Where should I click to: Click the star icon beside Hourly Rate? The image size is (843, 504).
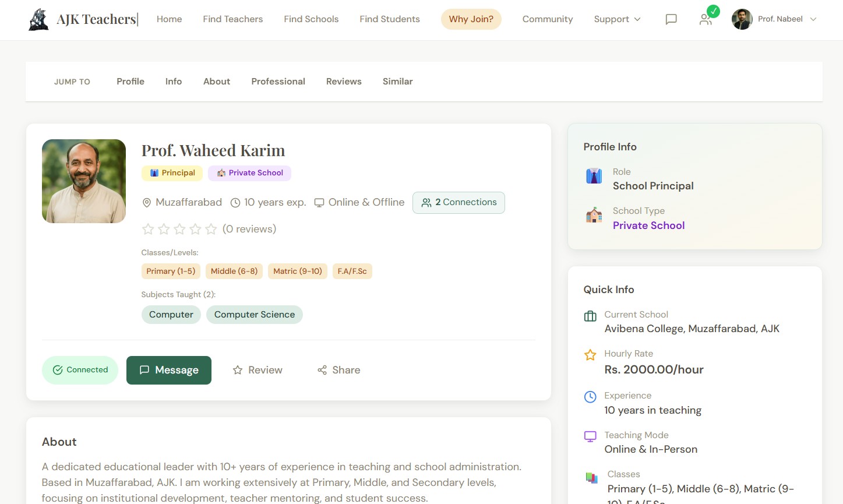590,355
